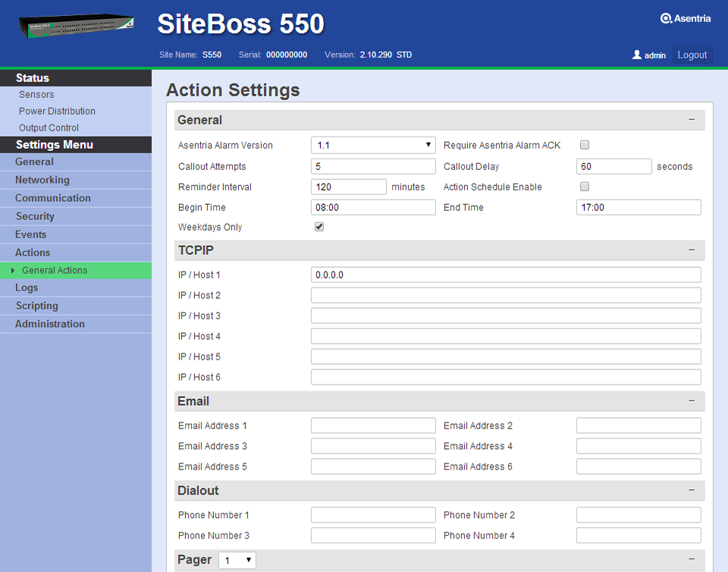Click the Phone Number 3 field
728x572 pixels.
pos(373,536)
